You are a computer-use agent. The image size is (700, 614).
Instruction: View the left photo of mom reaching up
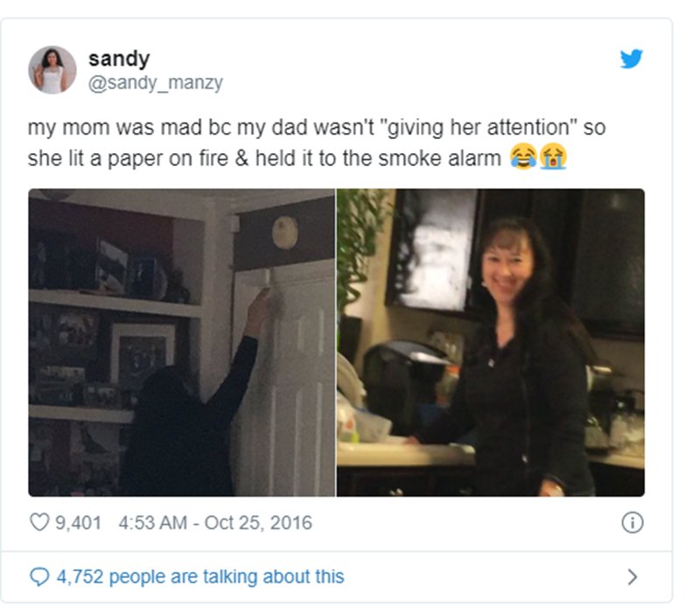182,342
